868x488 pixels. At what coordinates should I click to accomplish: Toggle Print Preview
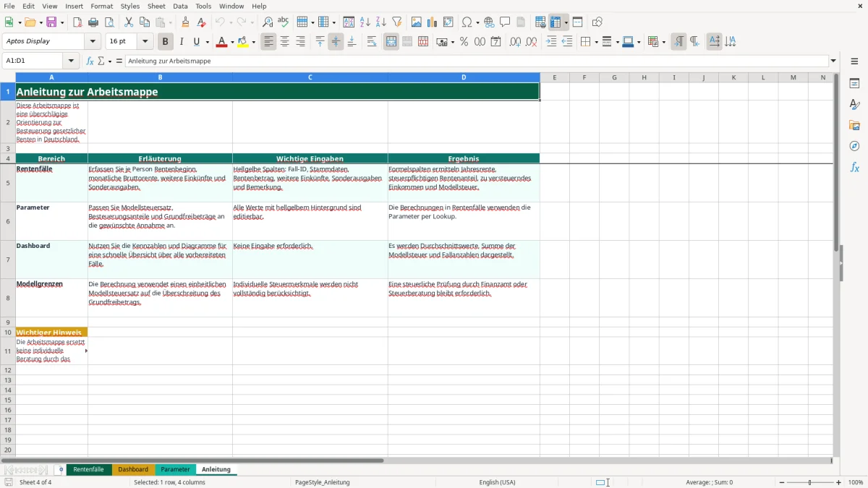[x=109, y=22]
